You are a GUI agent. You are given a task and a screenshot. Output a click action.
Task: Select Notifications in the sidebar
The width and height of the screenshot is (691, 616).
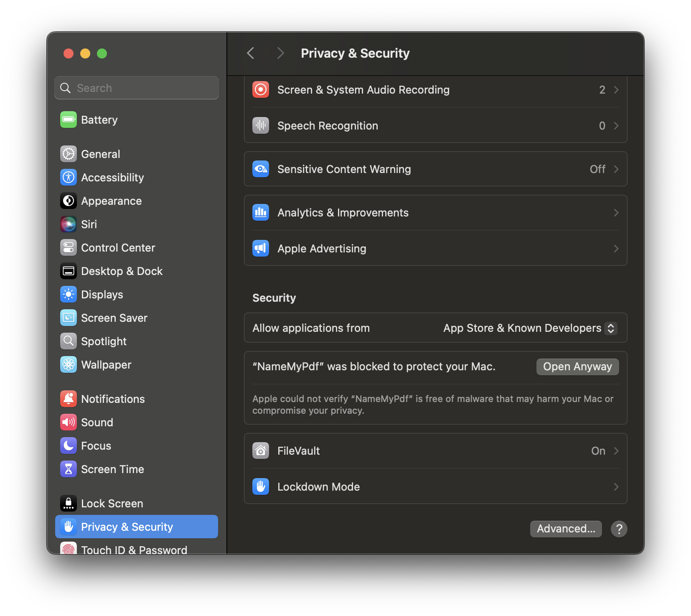113,399
